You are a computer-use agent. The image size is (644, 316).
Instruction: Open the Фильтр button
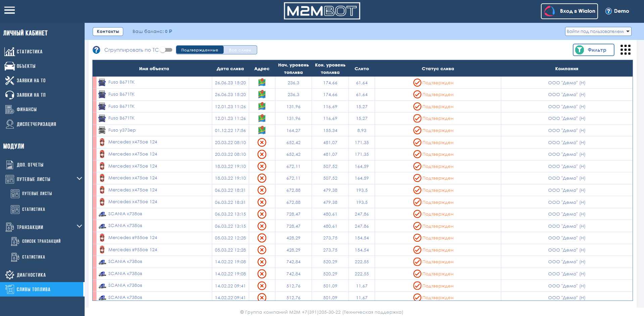pos(593,50)
